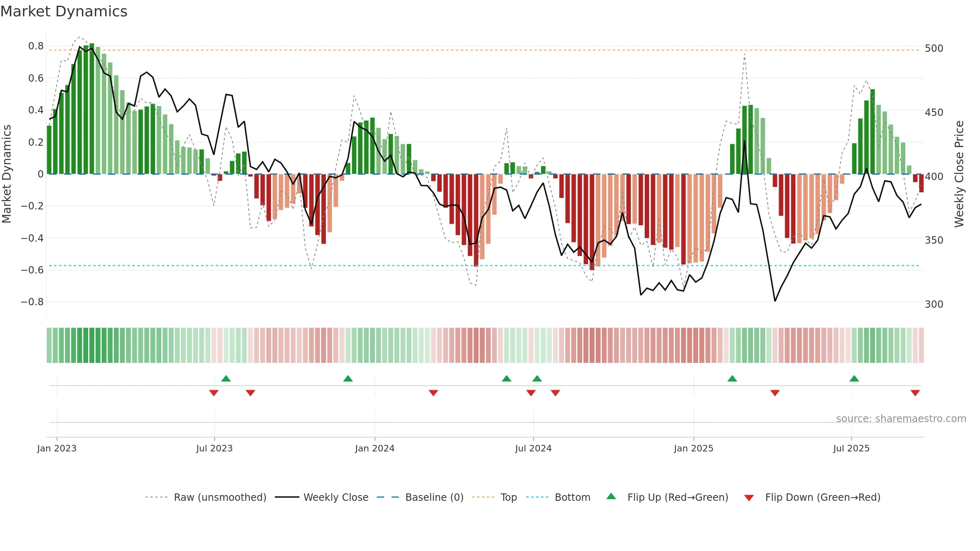Click the red Flip Down triangle in August 2023
Viewport: 980px width, 551px height.
tap(251, 393)
